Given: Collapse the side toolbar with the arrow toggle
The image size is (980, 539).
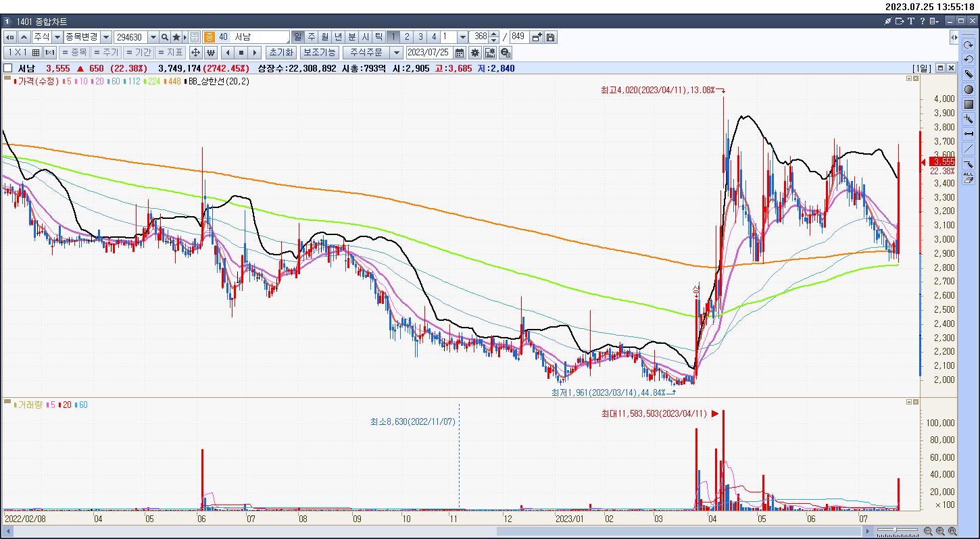Looking at the screenshot, I should point(954,37).
